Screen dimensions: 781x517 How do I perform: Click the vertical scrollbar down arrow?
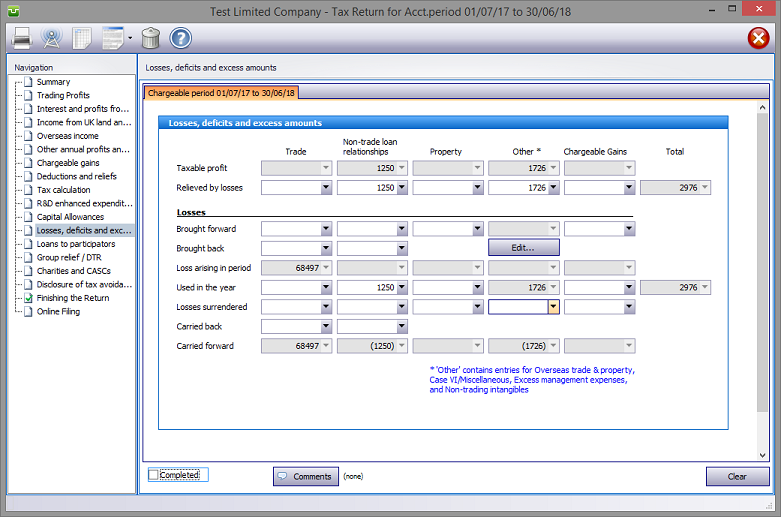(762, 455)
